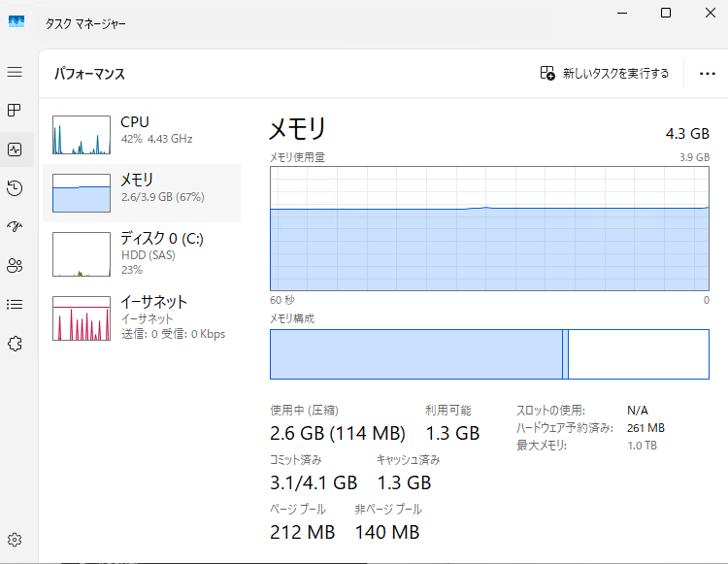Open the Services puzzle-piece icon

point(15,344)
